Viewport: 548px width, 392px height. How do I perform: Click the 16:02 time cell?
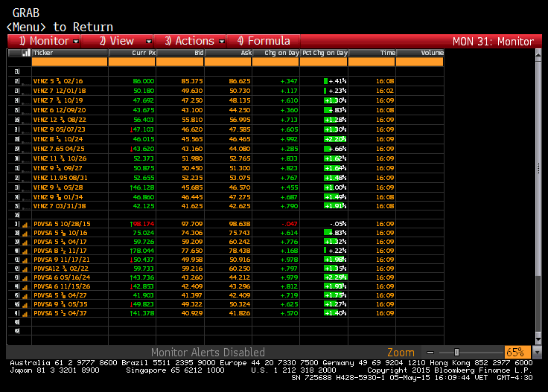pos(385,91)
